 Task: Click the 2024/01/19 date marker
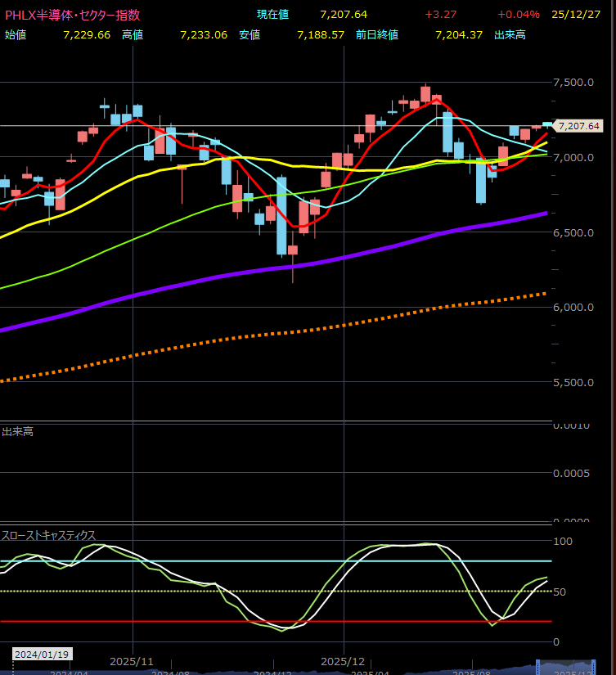tap(41, 655)
